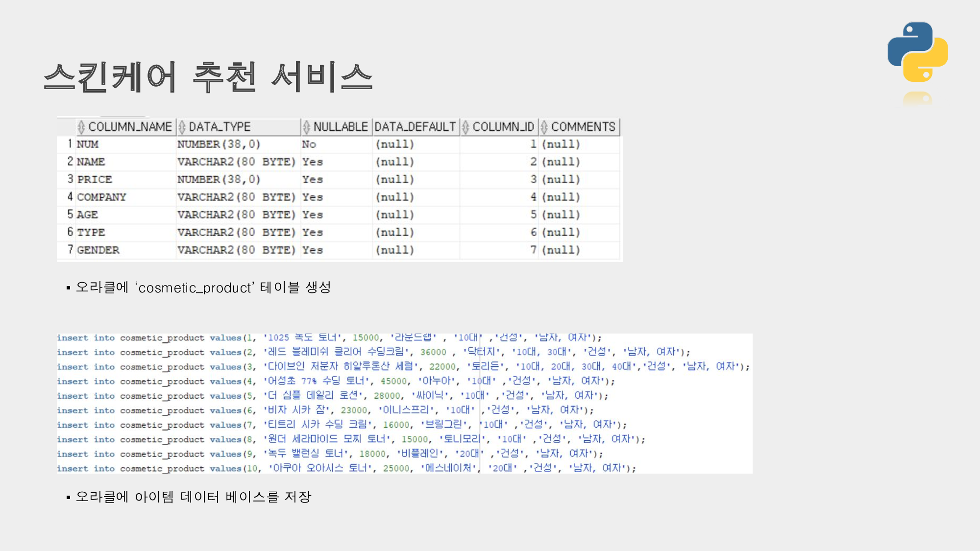This screenshot has height=551, width=980.
Task: Click sort icon beside DATA_TYPE header
Action: pos(182,127)
